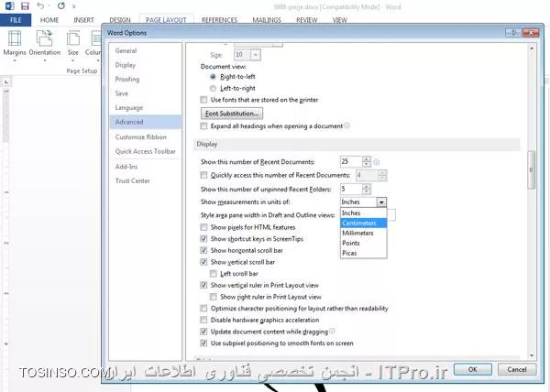This screenshot has height=392, width=550.
Task: Toggle Show vertical scroll bar checkbox
Action: pyautogui.click(x=203, y=262)
